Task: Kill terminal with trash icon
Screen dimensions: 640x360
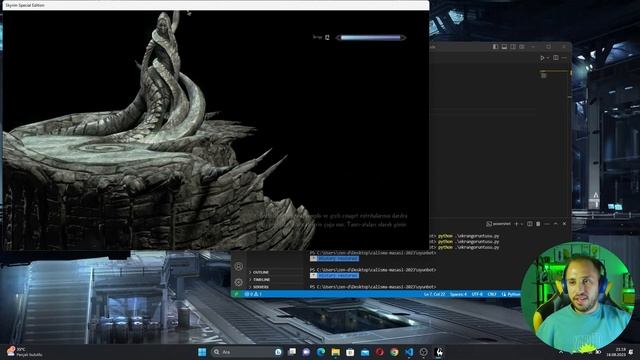Action: point(538,224)
